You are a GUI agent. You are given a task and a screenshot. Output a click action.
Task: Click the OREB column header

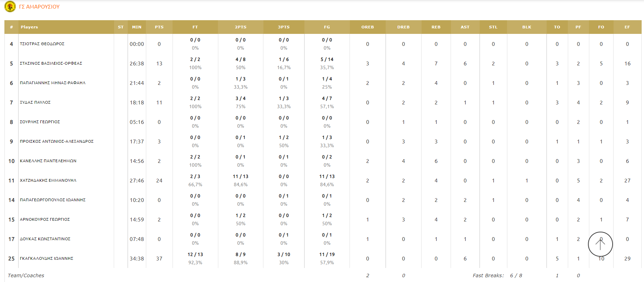pyautogui.click(x=368, y=27)
